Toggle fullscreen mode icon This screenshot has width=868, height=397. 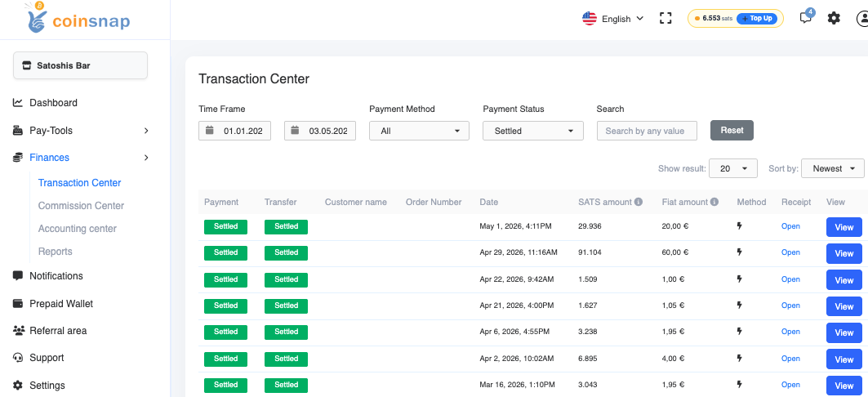[665, 18]
